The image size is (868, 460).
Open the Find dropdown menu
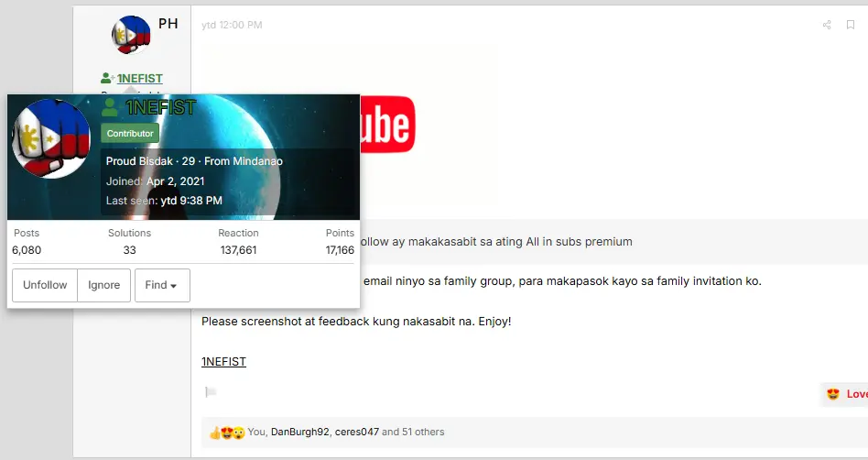(162, 285)
